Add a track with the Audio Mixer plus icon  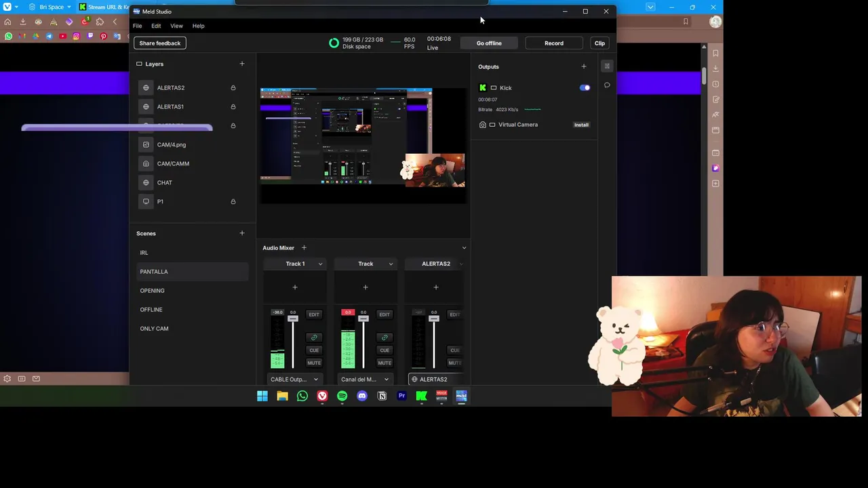(304, 248)
